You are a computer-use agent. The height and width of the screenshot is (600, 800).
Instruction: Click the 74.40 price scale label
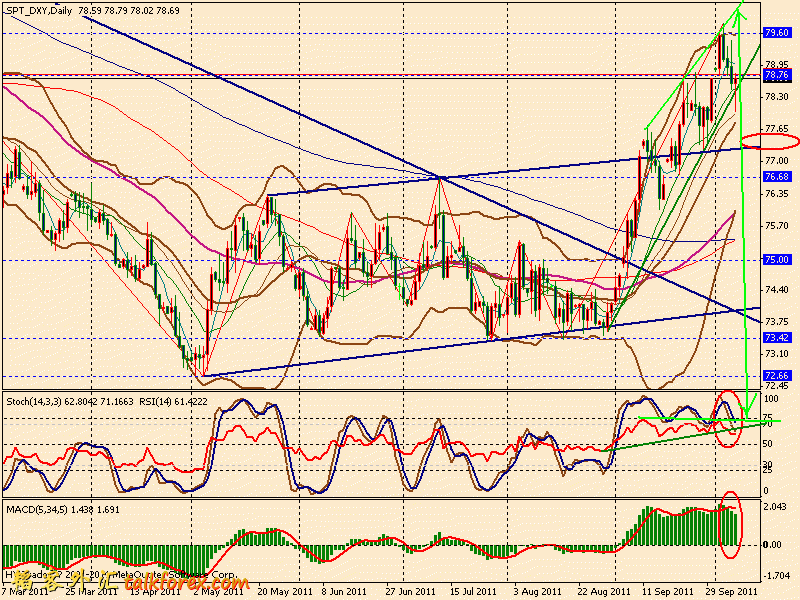click(x=777, y=290)
